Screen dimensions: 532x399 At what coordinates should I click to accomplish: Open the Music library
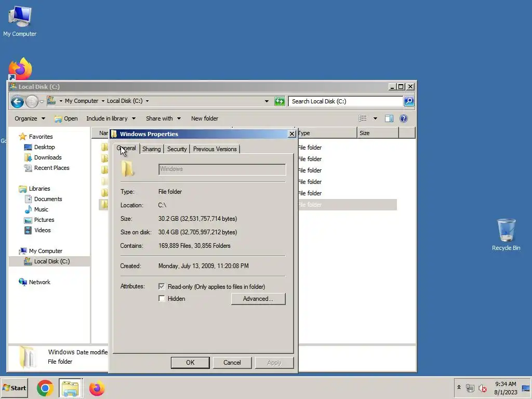point(41,209)
